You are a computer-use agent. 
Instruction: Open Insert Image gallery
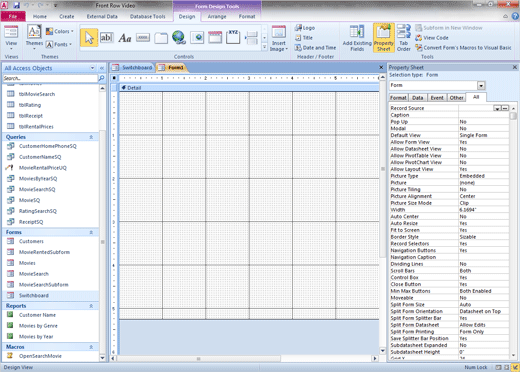coord(279,39)
